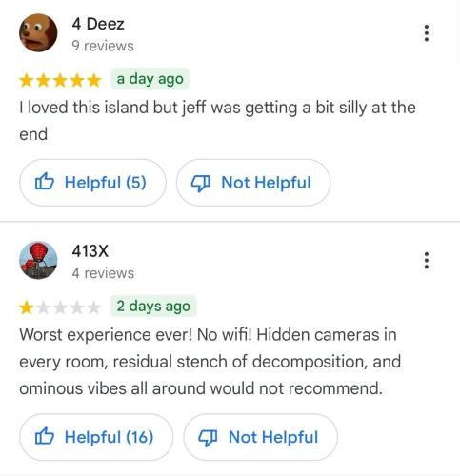Mark 413X's review Helpful (16)

(x=96, y=437)
